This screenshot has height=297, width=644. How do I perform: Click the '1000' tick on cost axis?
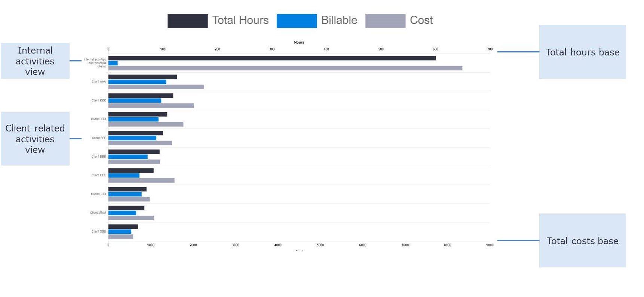151,245
